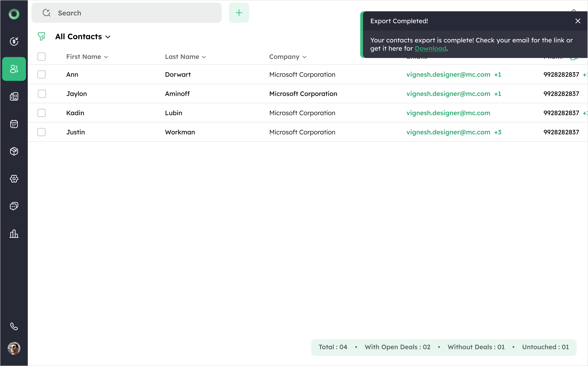Screen dimensions: 588x366
Task: Select the checkbox for Ann Dorwart
Action: 42,75
